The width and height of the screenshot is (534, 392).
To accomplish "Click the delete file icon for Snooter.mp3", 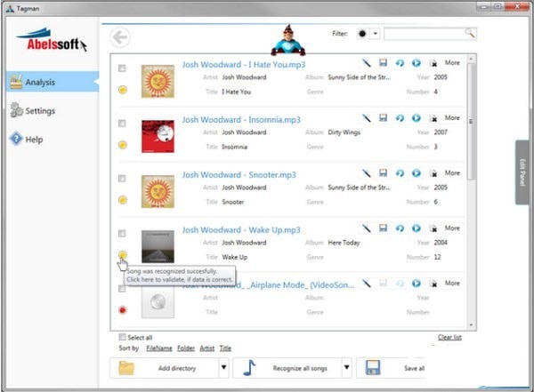I will 433,173.
